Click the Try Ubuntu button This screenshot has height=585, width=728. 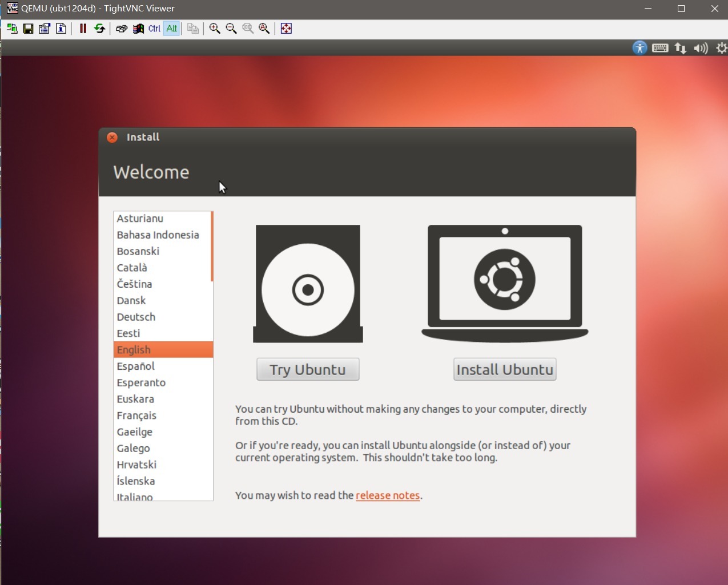(308, 369)
